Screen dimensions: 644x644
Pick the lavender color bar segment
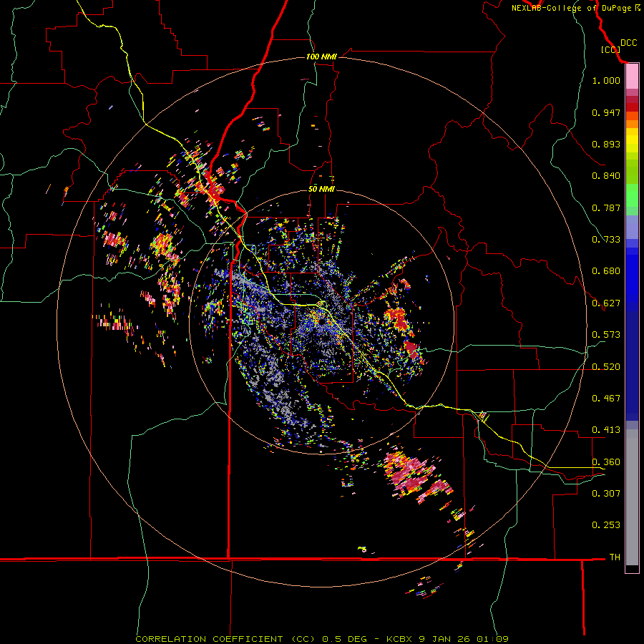click(x=632, y=227)
